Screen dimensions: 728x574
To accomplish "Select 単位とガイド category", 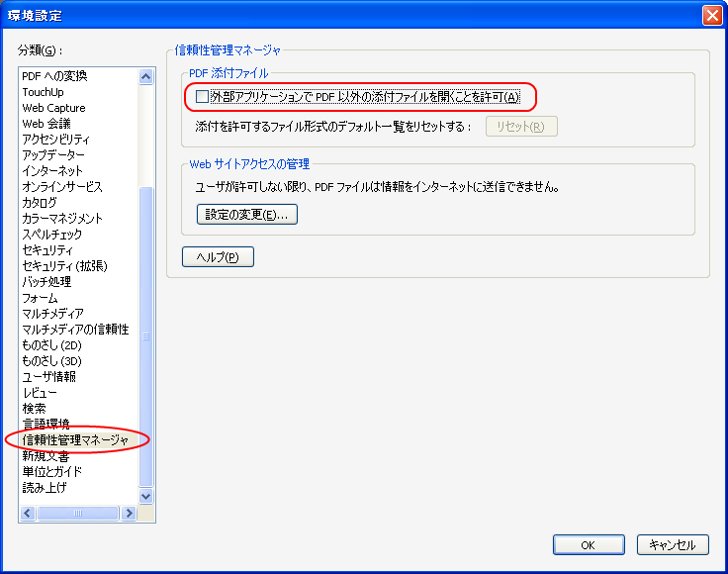I will tap(52, 472).
